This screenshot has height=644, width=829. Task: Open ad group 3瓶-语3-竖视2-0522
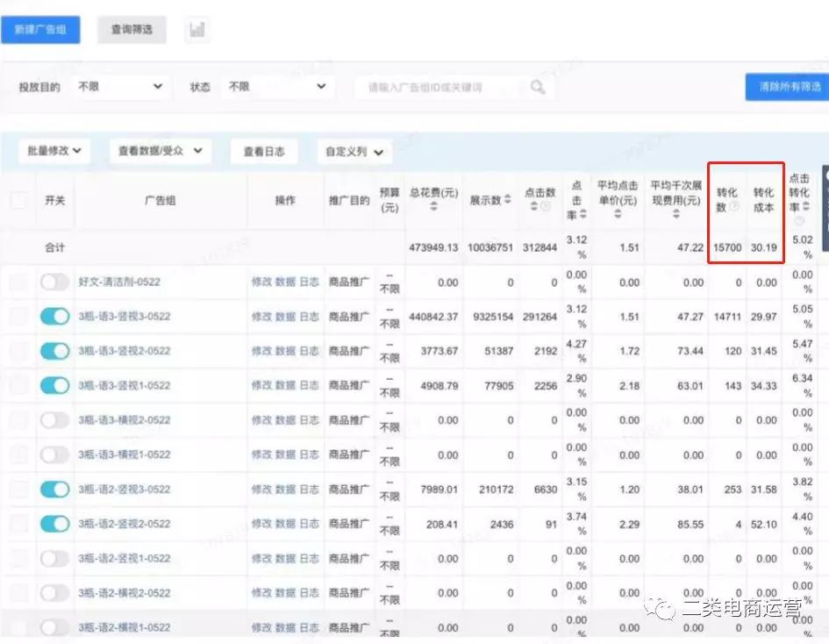[125, 351]
